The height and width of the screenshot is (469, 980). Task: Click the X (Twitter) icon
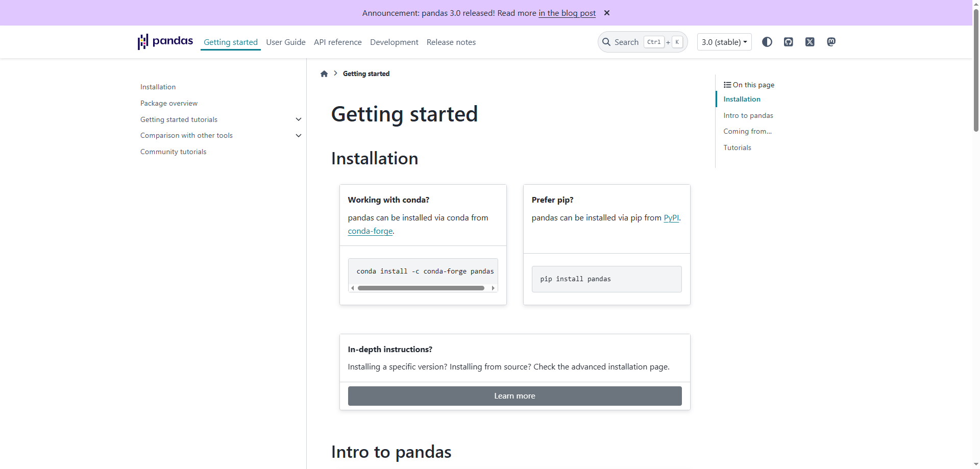click(x=810, y=42)
